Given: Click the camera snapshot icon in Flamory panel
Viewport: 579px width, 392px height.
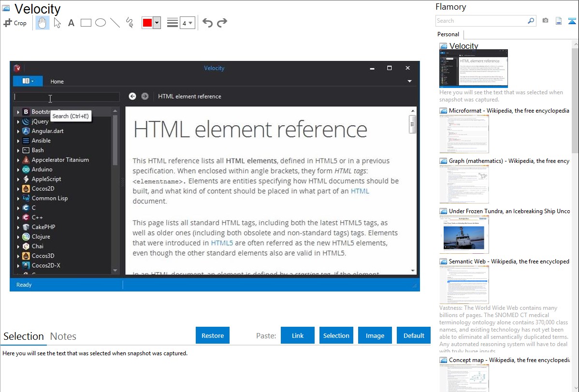Looking at the screenshot, I should click(545, 21).
